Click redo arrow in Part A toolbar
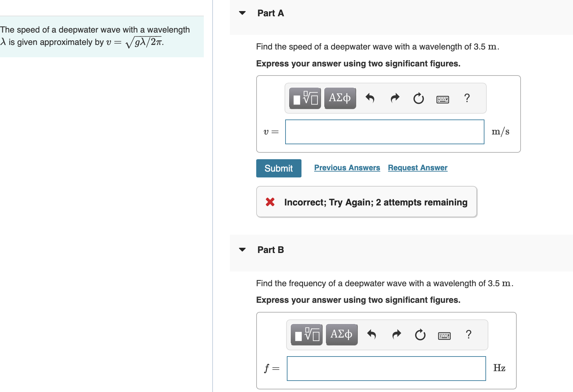Viewport: 573px width, 392px height. click(395, 98)
